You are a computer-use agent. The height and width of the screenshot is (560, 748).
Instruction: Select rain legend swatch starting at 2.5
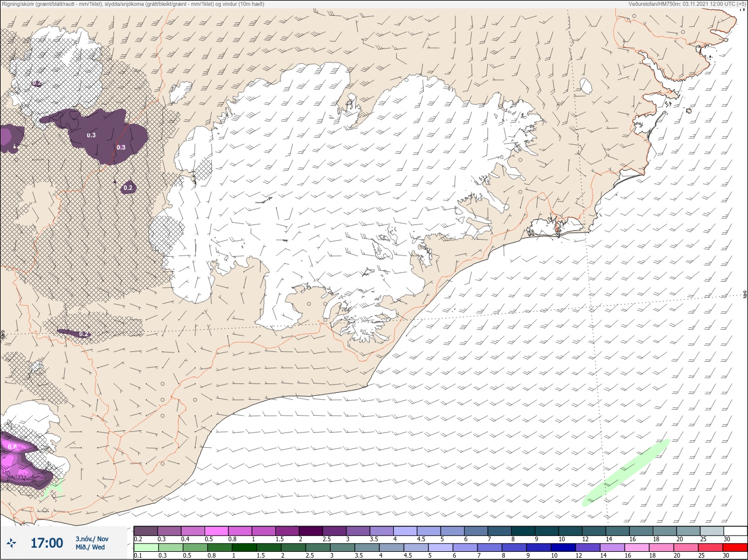(317, 548)
